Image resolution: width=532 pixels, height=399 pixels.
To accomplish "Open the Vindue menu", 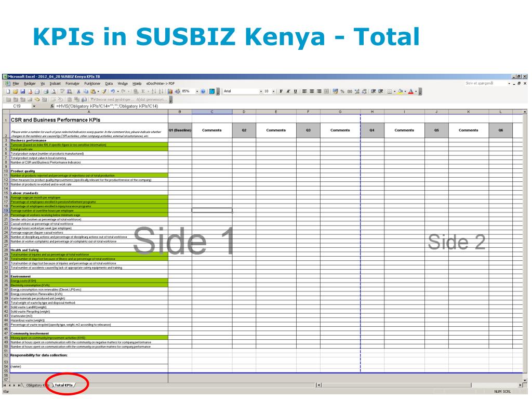I will 123,84.
